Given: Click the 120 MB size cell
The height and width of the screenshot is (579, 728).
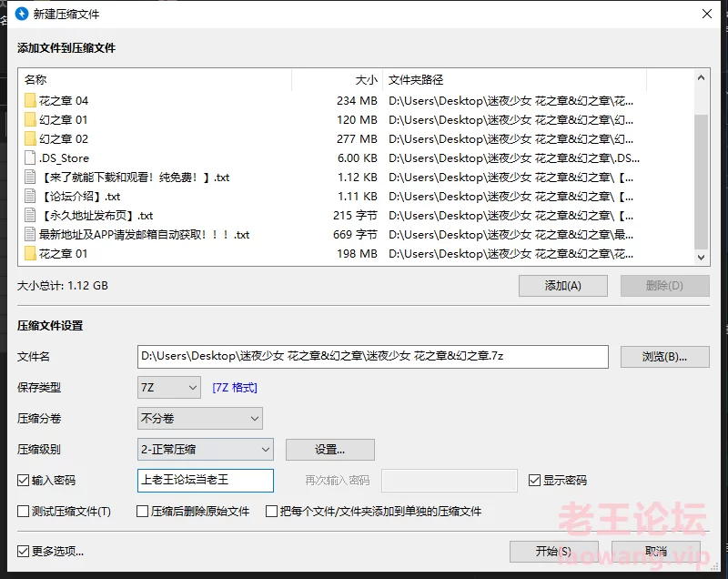Looking at the screenshot, I should [x=357, y=120].
